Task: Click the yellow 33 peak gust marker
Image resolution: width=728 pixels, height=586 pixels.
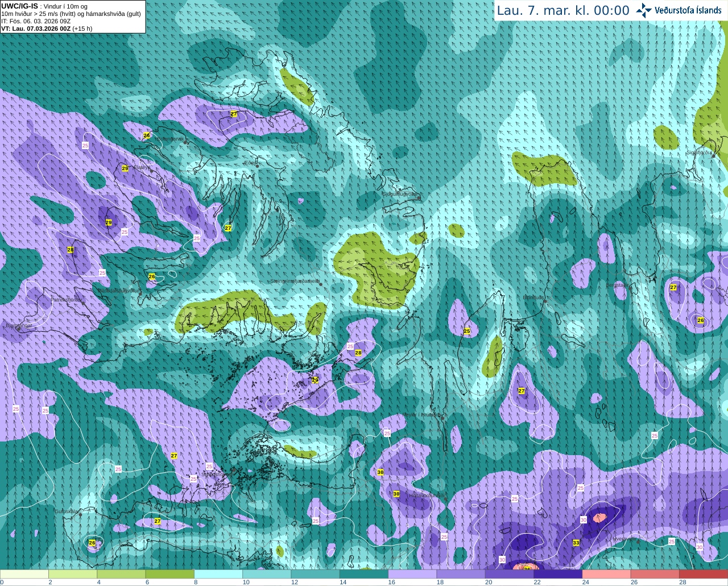Action: (x=576, y=543)
